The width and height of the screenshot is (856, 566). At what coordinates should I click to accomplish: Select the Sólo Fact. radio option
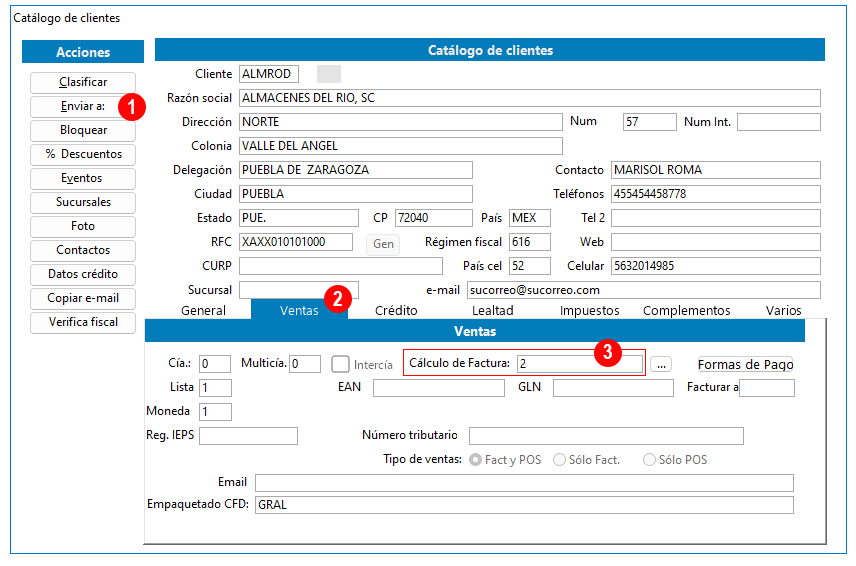[x=559, y=460]
